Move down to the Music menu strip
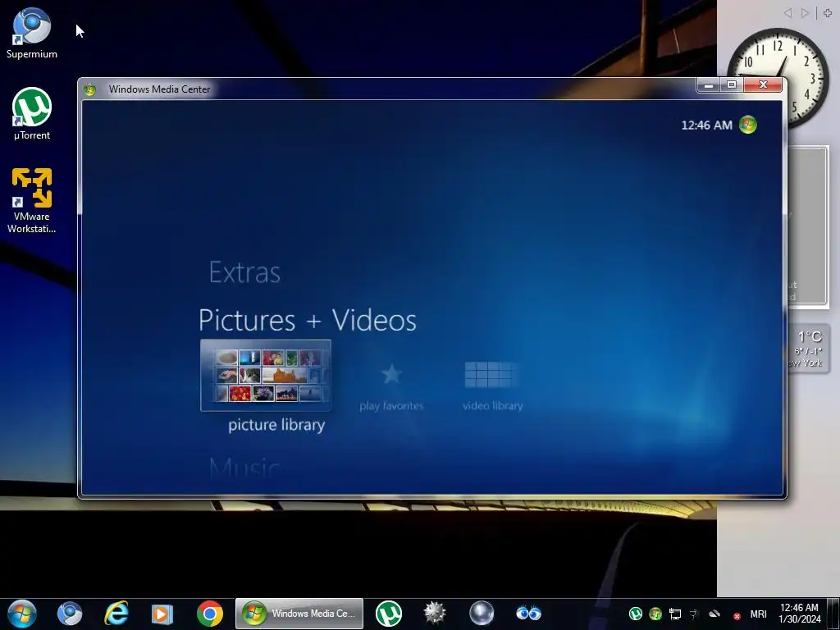Image resolution: width=840 pixels, height=630 pixels. pyautogui.click(x=244, y=468)
